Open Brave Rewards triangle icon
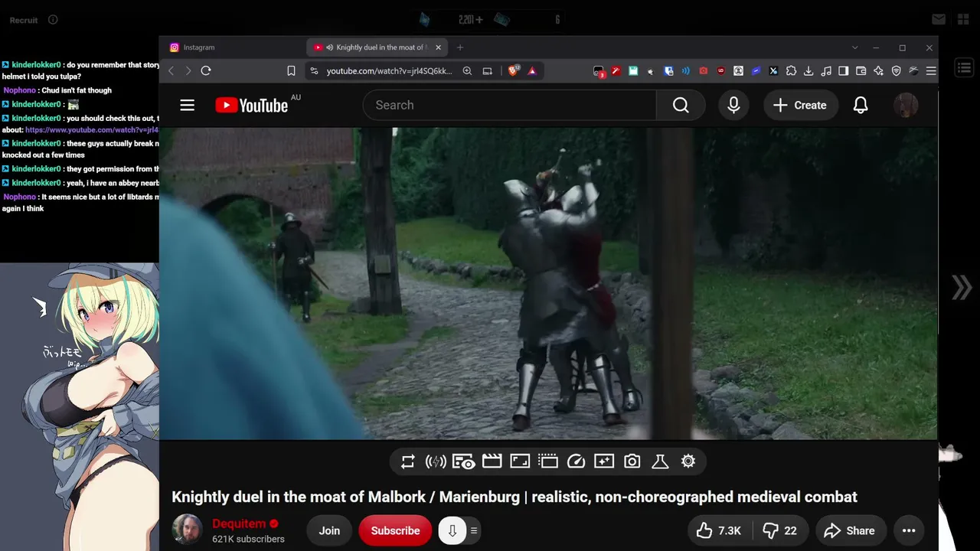980x551 pixels. point(532,71)
